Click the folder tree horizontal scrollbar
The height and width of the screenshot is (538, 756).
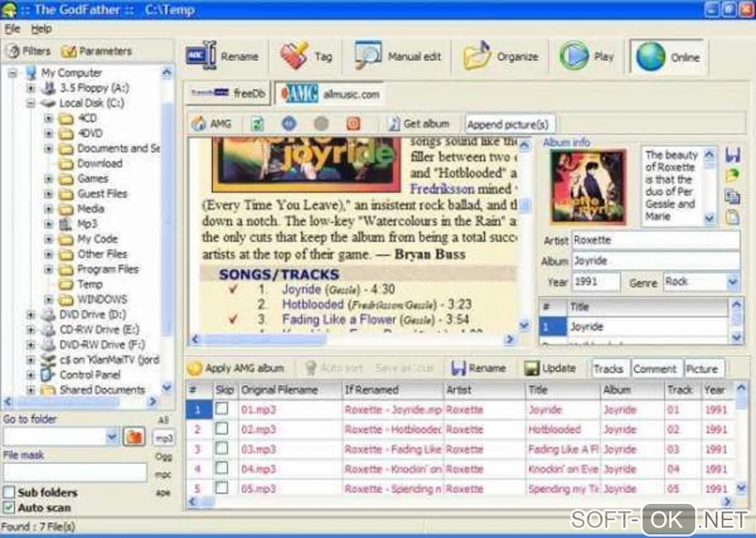(x=80, y=401)
